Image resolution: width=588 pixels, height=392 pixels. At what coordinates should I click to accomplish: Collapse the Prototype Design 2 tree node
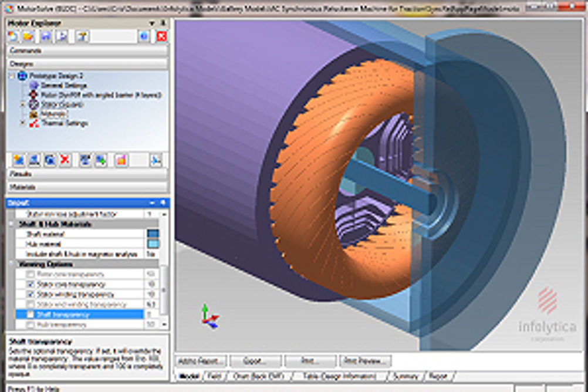(x=12, y=76)
